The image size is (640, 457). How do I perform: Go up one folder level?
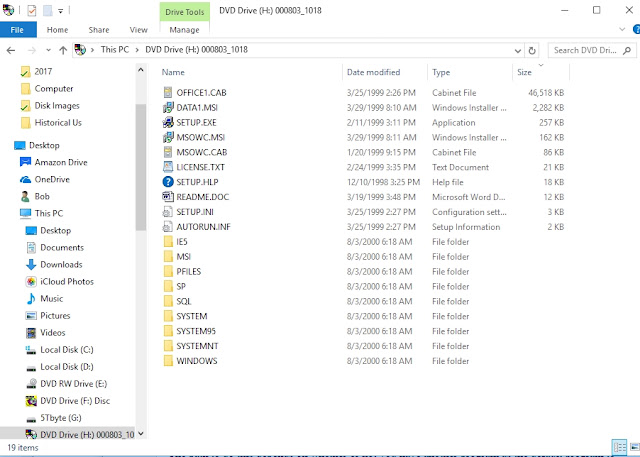[x=63, y=50]
